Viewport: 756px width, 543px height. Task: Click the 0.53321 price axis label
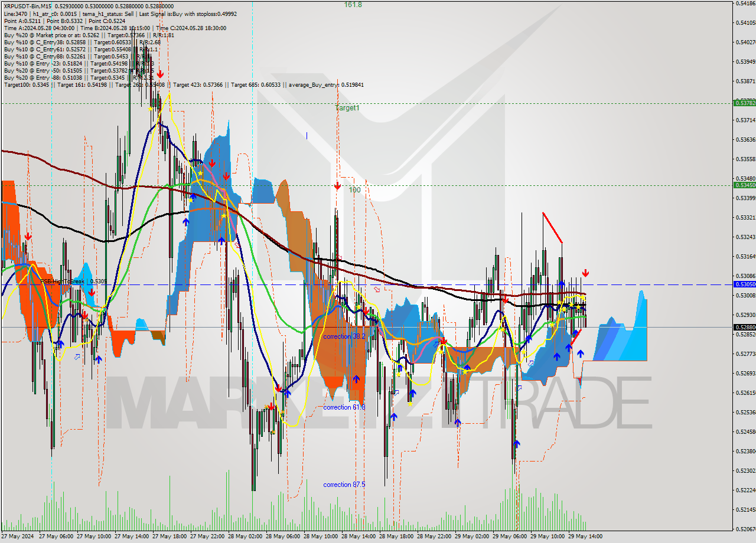coord(746,217)
